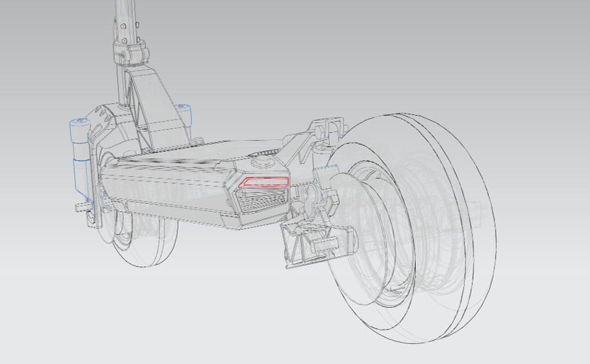The width and height of the screenshot is (590, 364).
Task: Select the red-outlined tail light
Action: pyautogui.click(x=264, y=182)
